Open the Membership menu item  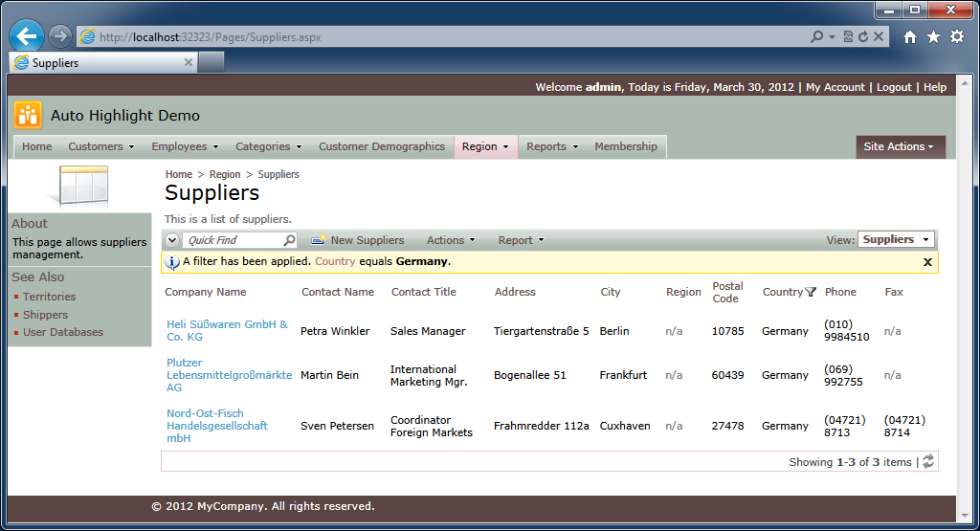coord(626,146)
